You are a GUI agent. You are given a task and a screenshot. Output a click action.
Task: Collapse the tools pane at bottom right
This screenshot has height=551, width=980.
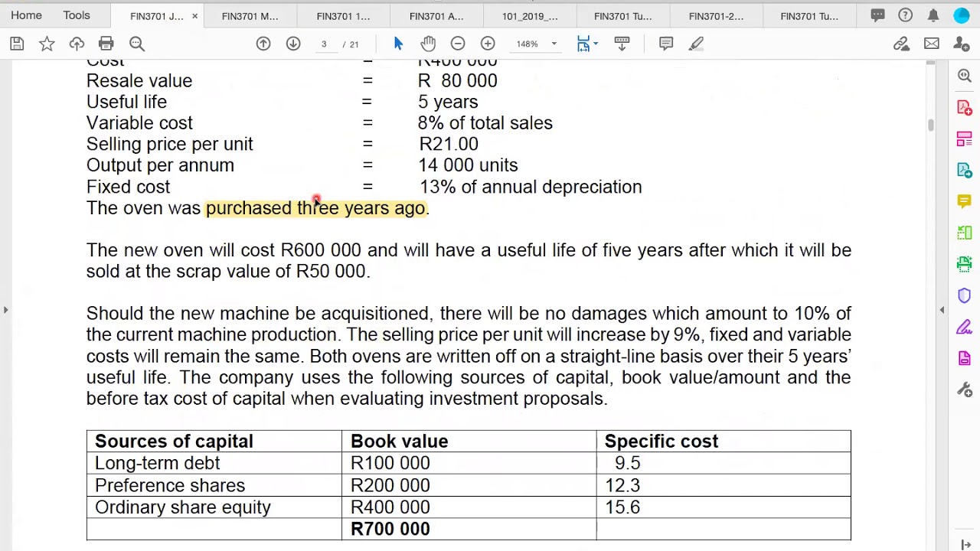click(x=966, y=544)
